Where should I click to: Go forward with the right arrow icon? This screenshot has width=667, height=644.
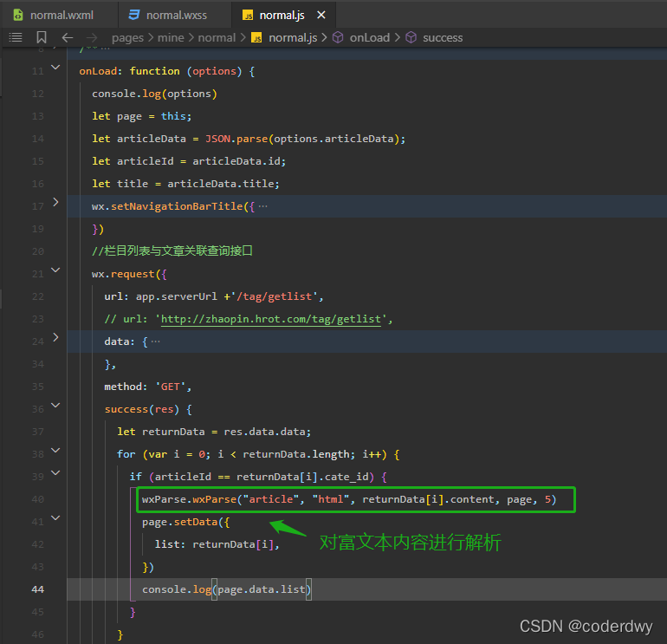click(x=92, y=38)
